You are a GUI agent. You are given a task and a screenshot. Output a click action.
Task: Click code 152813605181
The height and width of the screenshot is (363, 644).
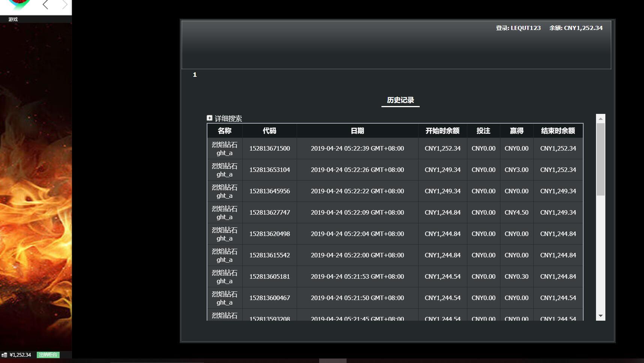point(270,276)
